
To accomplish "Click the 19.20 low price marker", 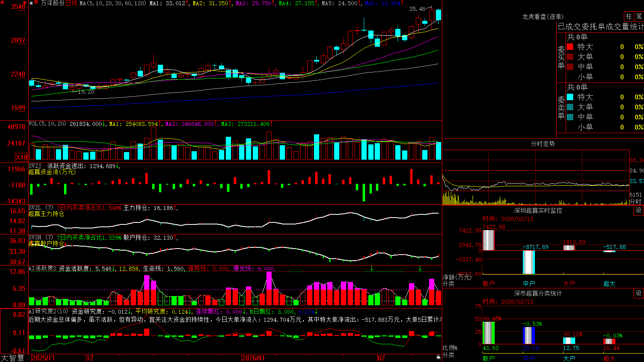I will pyautogui.click(x=86, y=92).
